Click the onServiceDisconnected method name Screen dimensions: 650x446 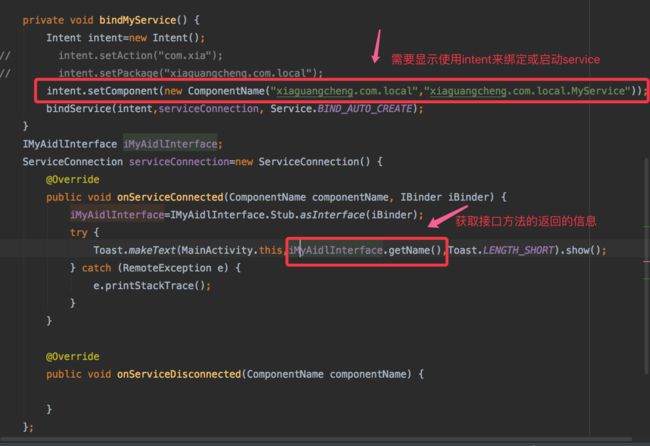(x=179, y=374)
